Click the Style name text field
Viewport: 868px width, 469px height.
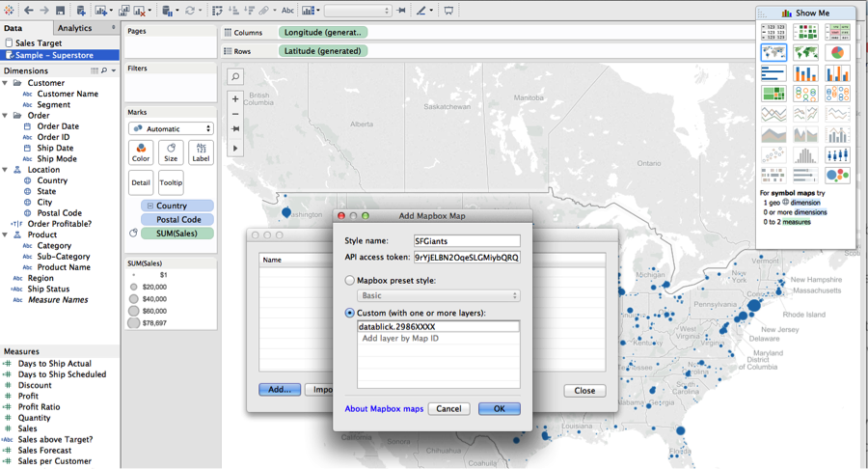467,241
